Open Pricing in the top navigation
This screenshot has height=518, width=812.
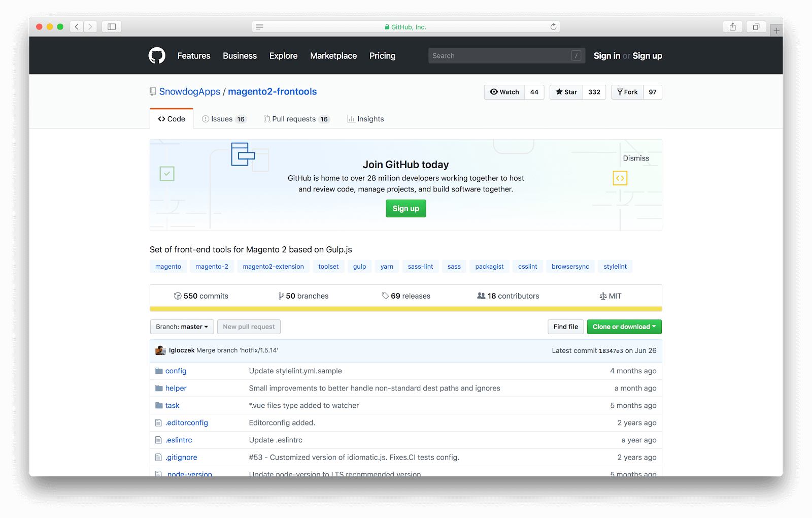tap(382, 56)
